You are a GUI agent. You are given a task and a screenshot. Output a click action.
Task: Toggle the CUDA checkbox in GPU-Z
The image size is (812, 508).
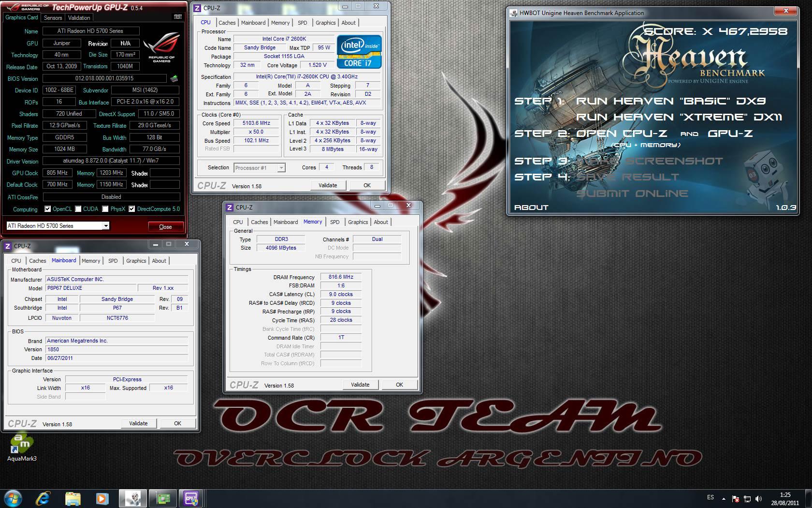[78, 209]
